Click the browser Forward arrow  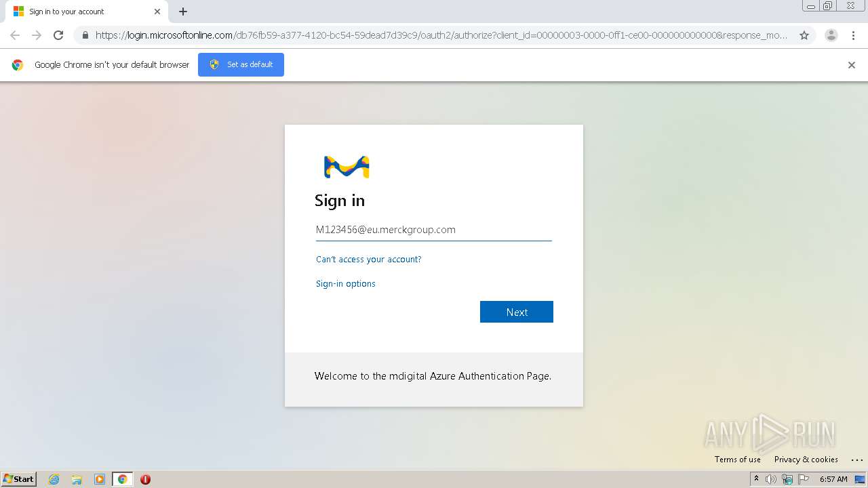[37, 35]
